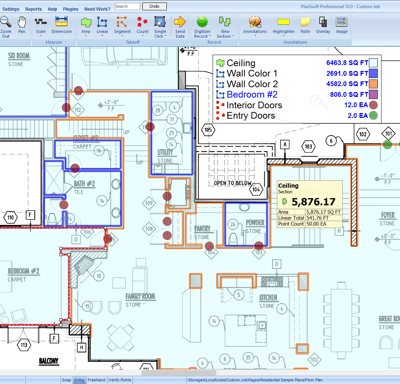Choose the Segment takeoff tool

(x=122, y=26)
